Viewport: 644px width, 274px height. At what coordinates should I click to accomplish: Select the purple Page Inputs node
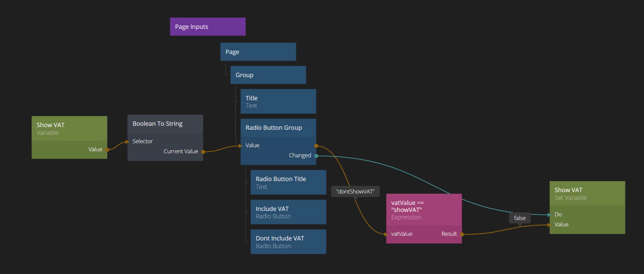[x=207, y=26]
